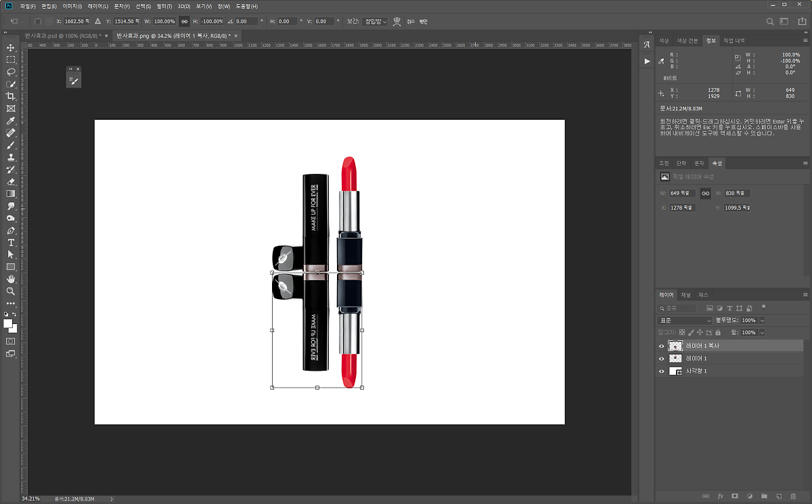Switch to 반사효과.psd document tab
812x504 pixels.
tap(61, 35)
